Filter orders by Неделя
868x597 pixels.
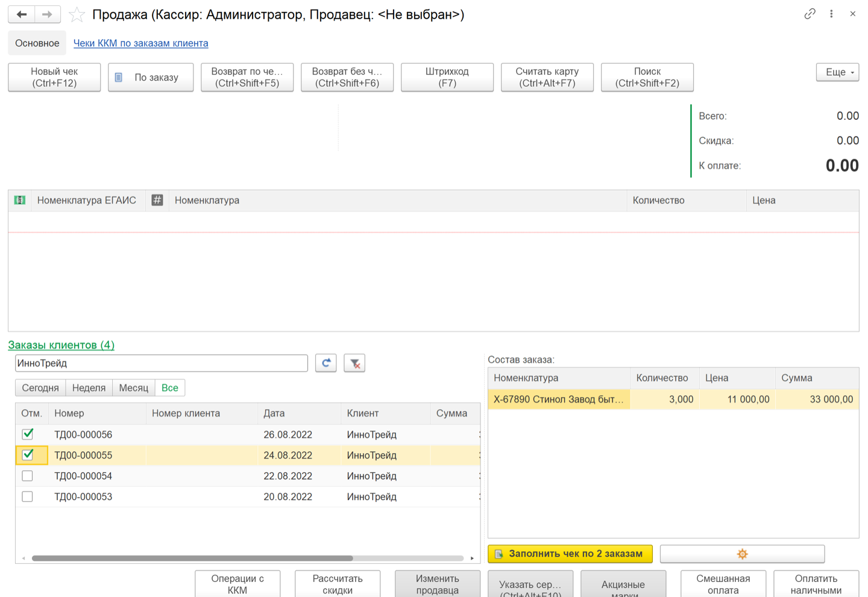click(x=89, y=388)
